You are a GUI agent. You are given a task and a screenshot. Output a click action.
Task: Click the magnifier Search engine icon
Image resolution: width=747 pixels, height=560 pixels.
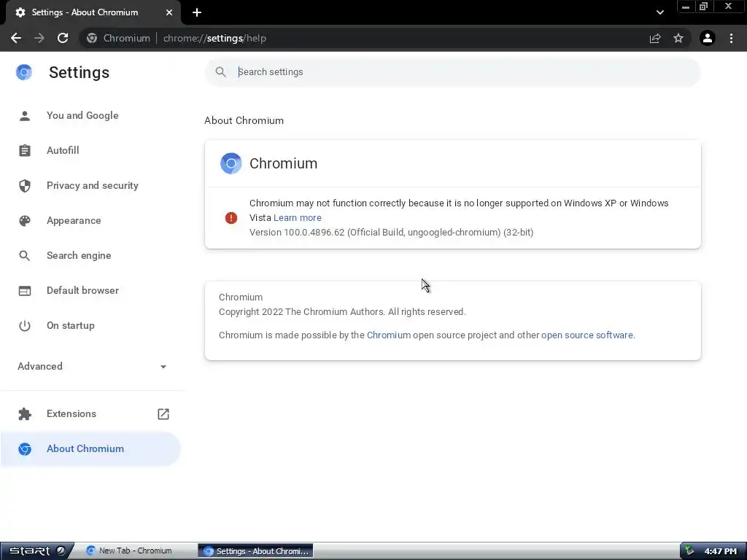(25, 256)
